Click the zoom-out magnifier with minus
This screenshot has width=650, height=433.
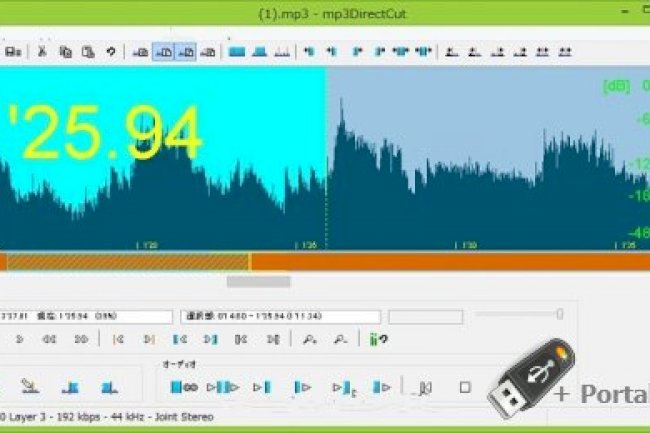click(340, 340)
